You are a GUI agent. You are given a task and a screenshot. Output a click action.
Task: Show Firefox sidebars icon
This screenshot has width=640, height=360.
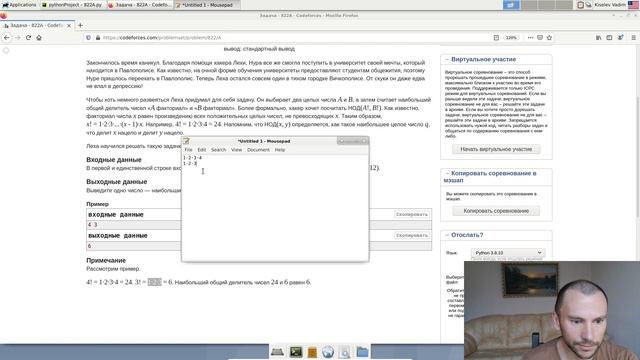[609, 38]
